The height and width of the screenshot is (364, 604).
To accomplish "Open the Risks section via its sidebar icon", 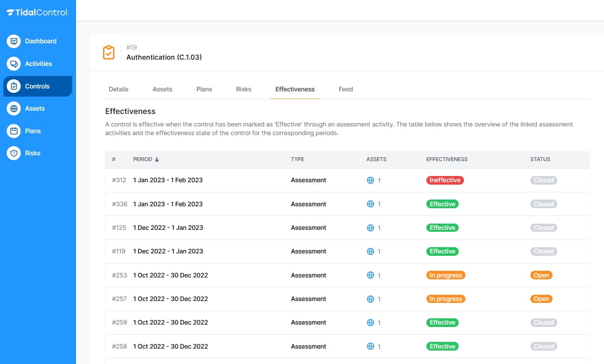I will coord(13,153).
